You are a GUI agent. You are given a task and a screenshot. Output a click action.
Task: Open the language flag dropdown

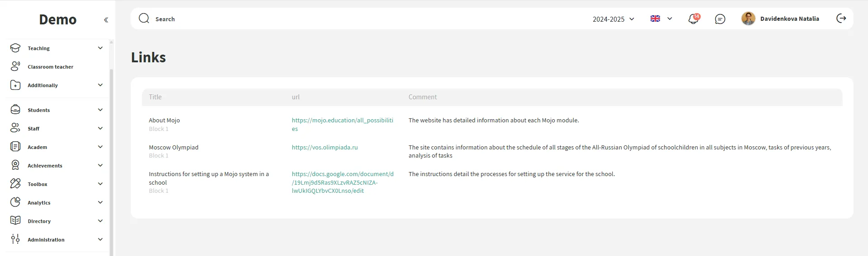pyautogui.click(x=661, y=19)
